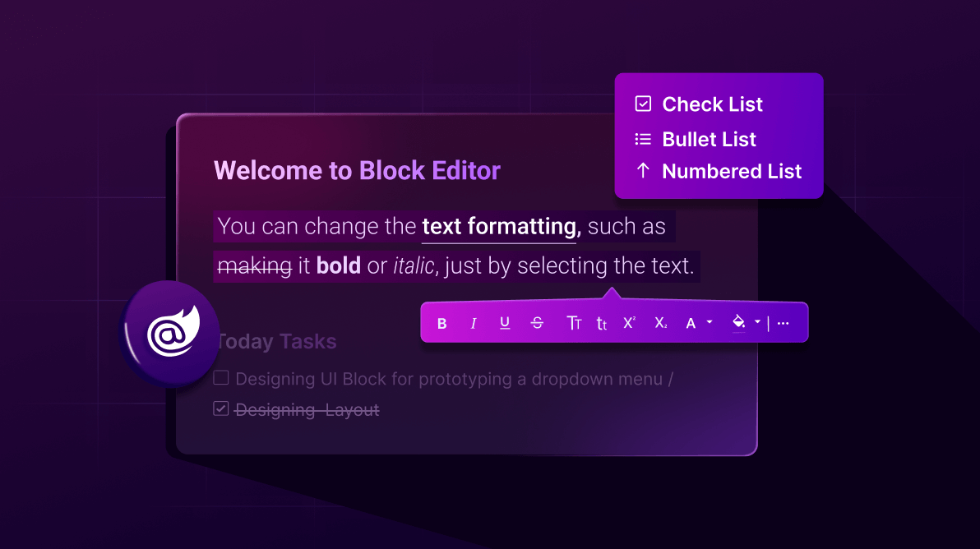Viewport: 980px width, 549px height.
Task: Toggle bold formatting in the floating toolbar
Action: (442, 324)
